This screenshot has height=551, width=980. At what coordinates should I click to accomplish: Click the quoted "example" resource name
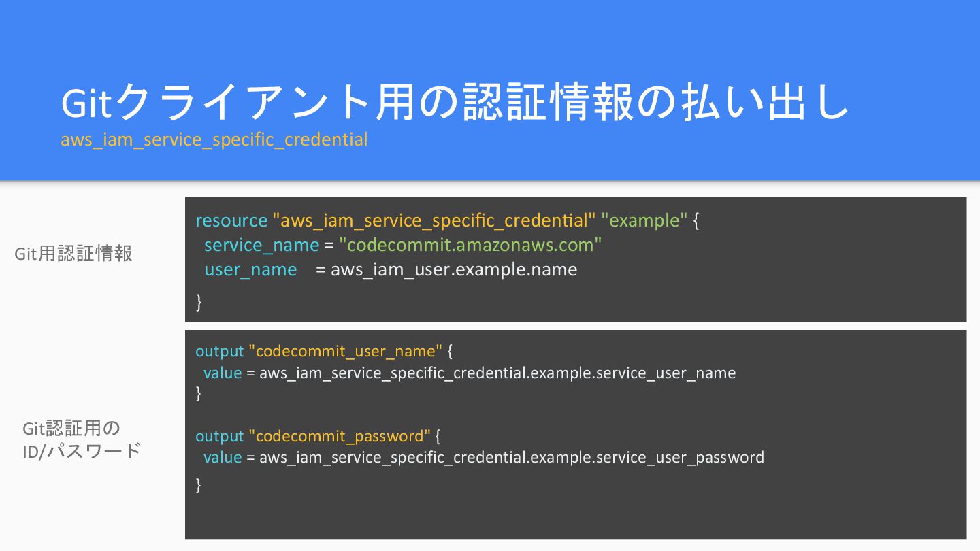pyautogui.click(x=644, y=220)
